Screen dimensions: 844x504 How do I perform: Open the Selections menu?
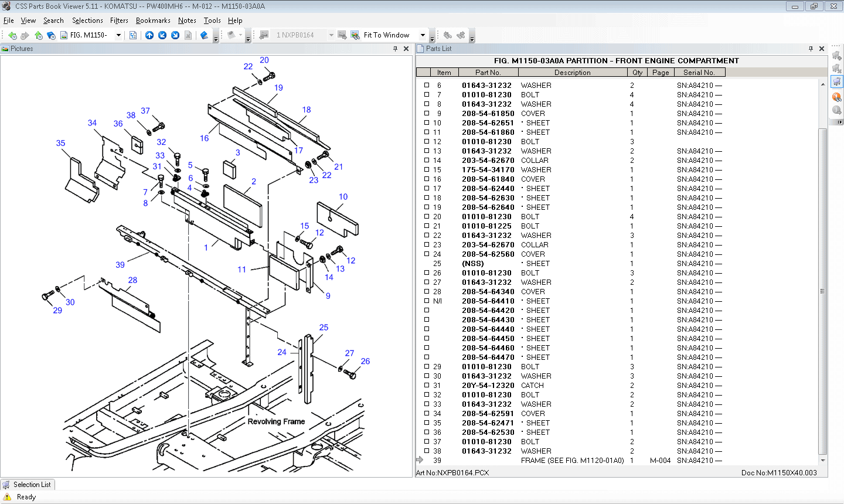(87, 20)
